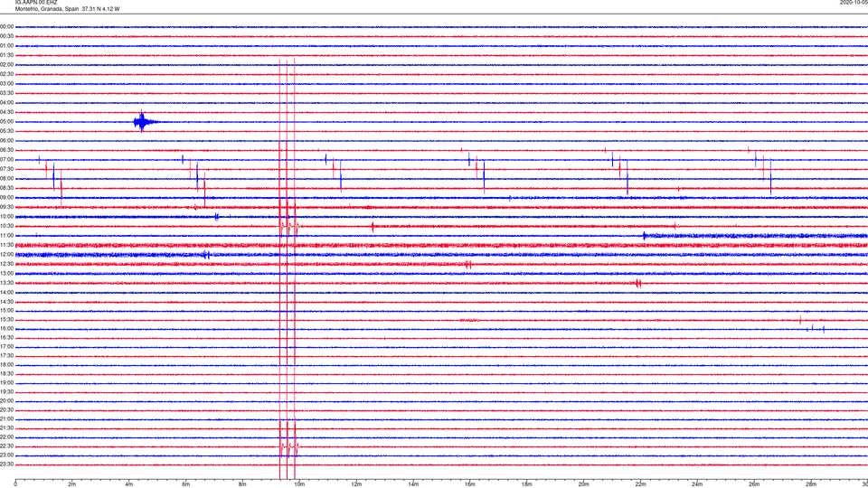
Task: Select the 19:00 time label
Action: coord(6,383)
